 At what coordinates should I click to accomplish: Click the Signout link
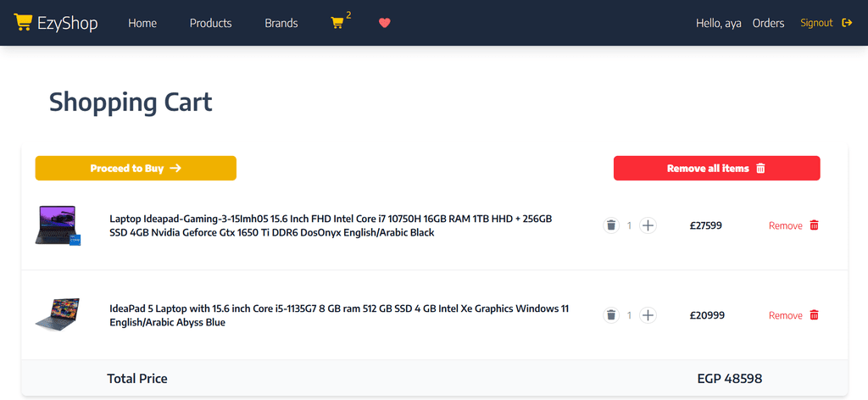816,23
